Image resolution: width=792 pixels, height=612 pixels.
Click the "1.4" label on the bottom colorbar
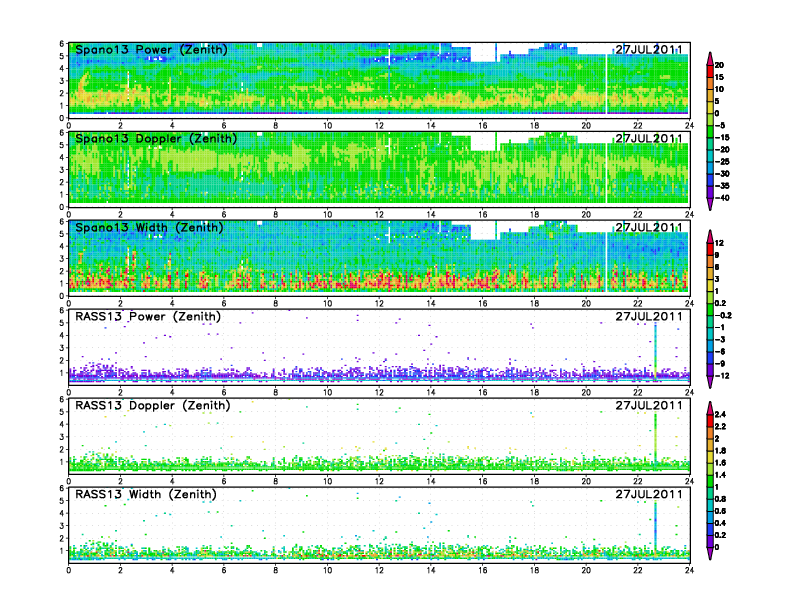tap(720, 475)
